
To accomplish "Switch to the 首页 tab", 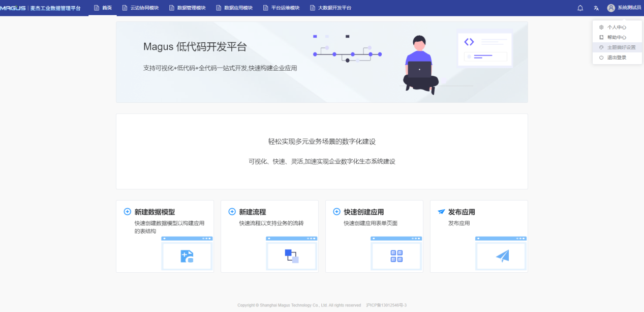I will 103,8.
